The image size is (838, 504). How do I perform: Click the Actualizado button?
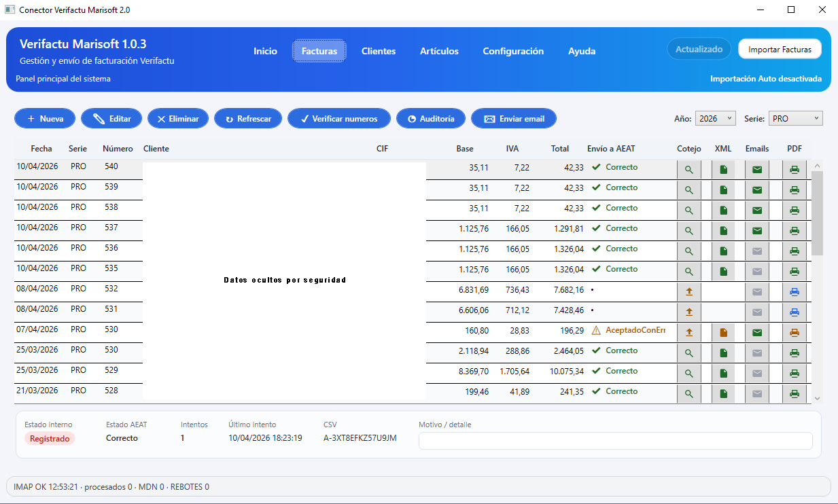tap(699, 50)
